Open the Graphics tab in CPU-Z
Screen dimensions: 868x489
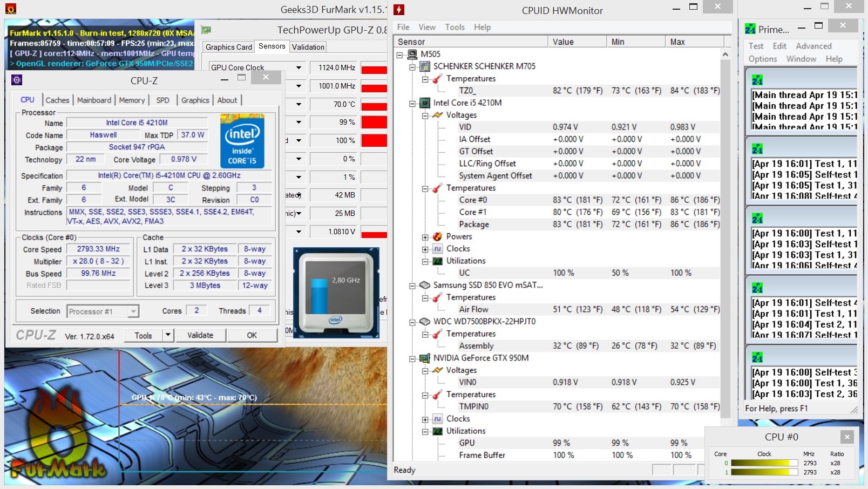[195, 100]
